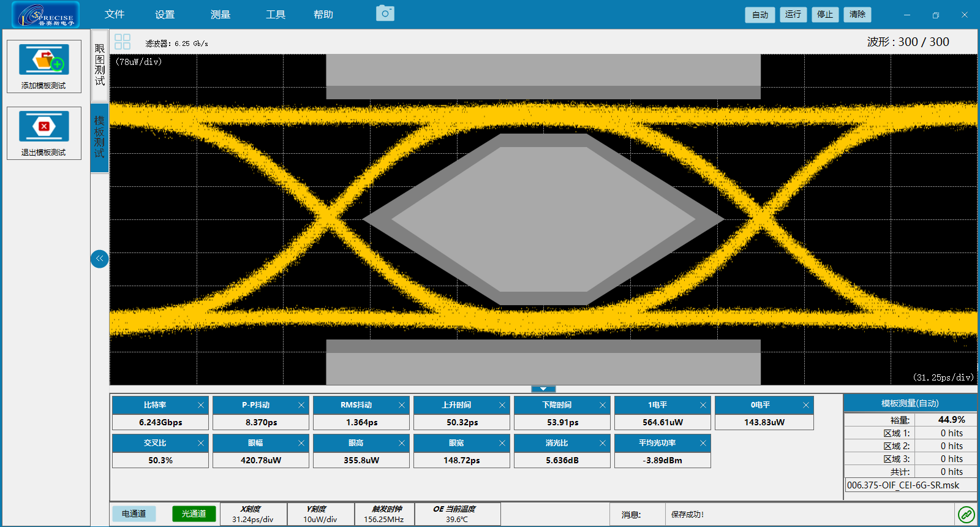The height and width of the screenshot is (527, 980).
Task: Click the -3.89dBm average power value
Action: [x=663, y=460]
